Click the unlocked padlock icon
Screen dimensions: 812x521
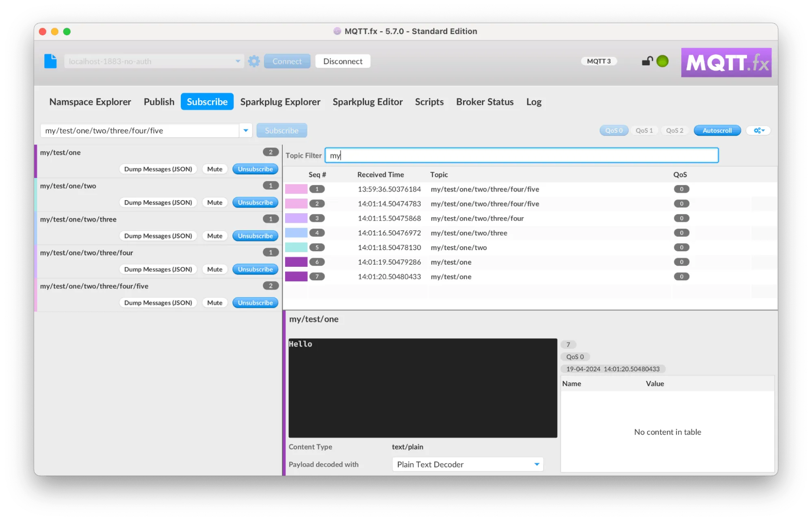(647, 61)
